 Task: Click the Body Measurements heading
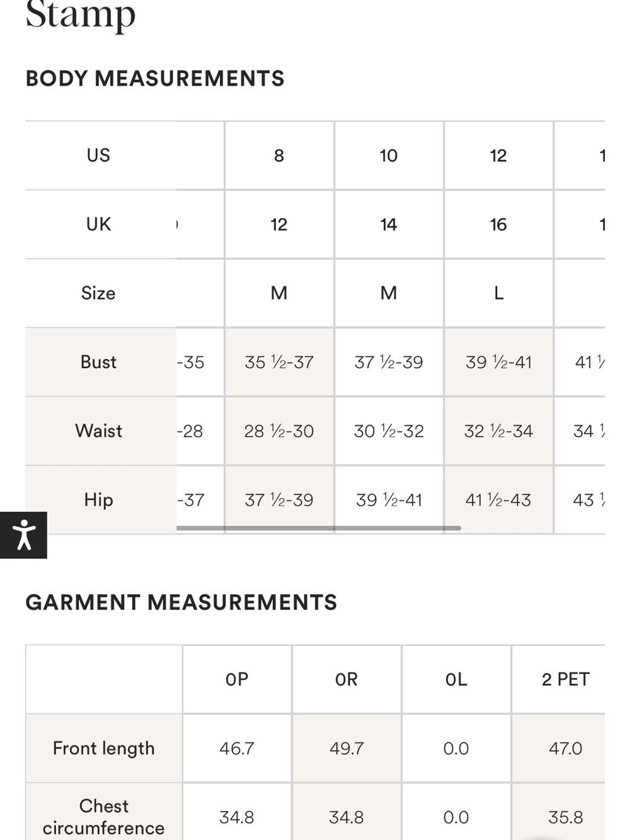click(x=155, y=79)
